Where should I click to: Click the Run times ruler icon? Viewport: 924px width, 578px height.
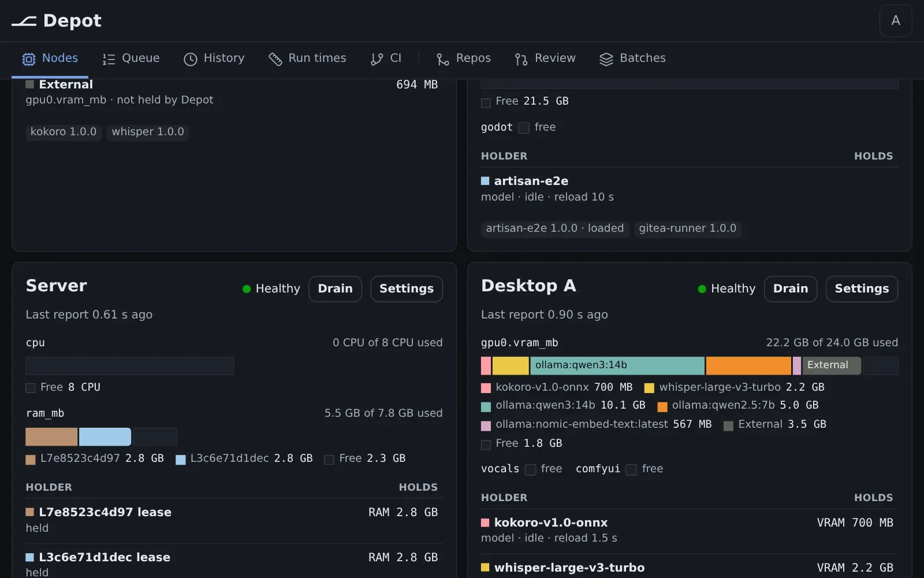click(275, 59)
